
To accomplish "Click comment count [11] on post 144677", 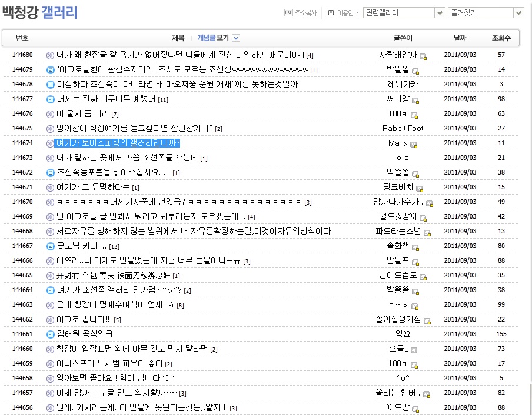I will 163,99.
